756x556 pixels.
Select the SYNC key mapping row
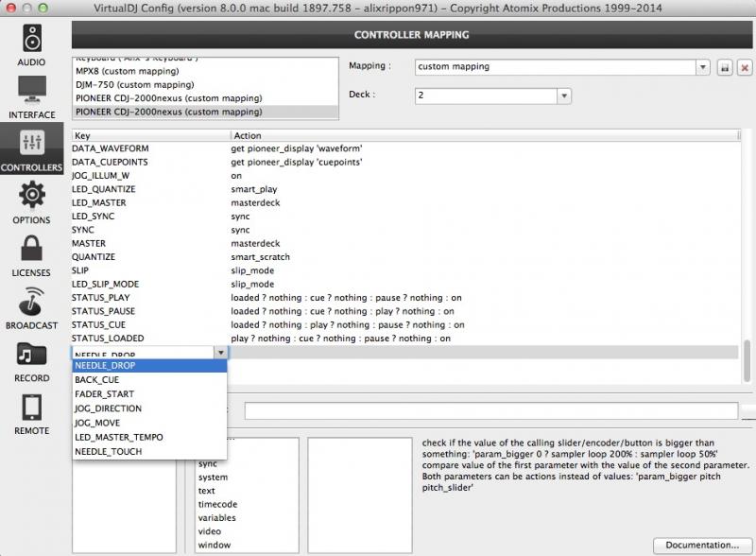(405, 230)
